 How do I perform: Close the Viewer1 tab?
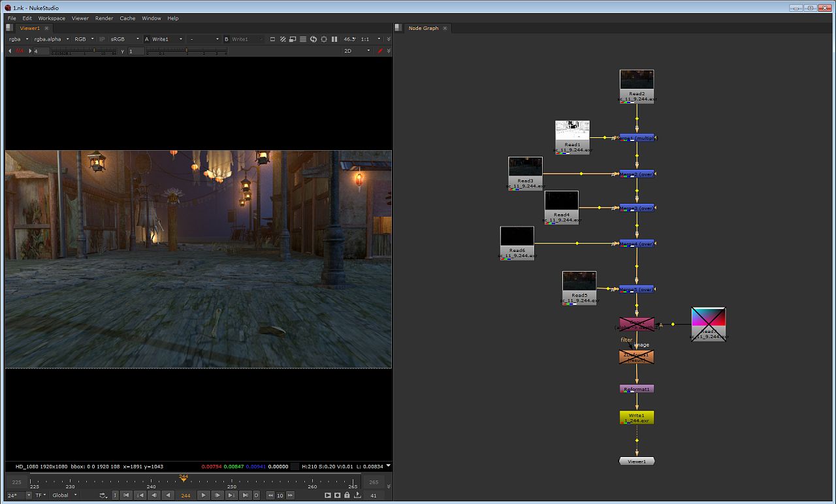click(x=46, y=28)
